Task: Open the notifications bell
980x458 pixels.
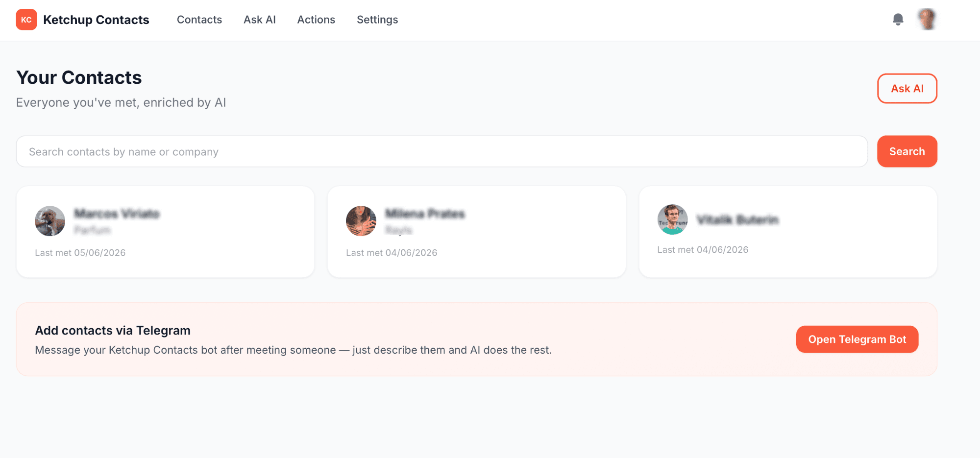Action: point(898,20)
